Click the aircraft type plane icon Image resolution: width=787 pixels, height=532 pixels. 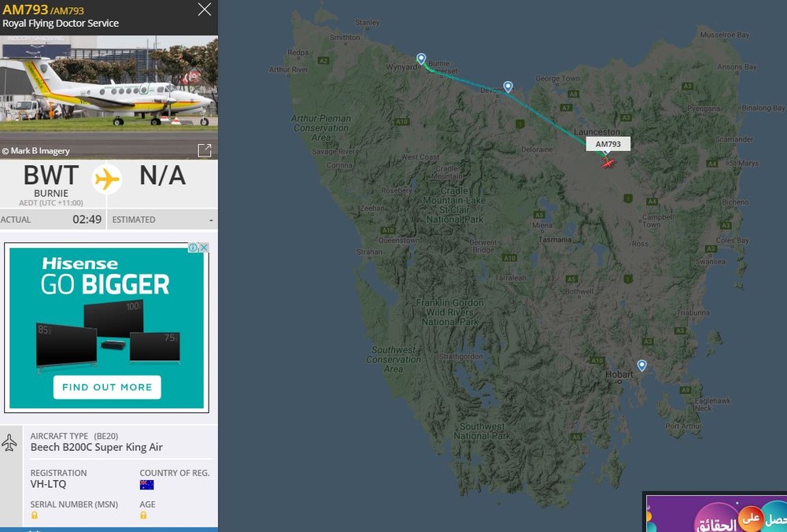tap(9, 442)
